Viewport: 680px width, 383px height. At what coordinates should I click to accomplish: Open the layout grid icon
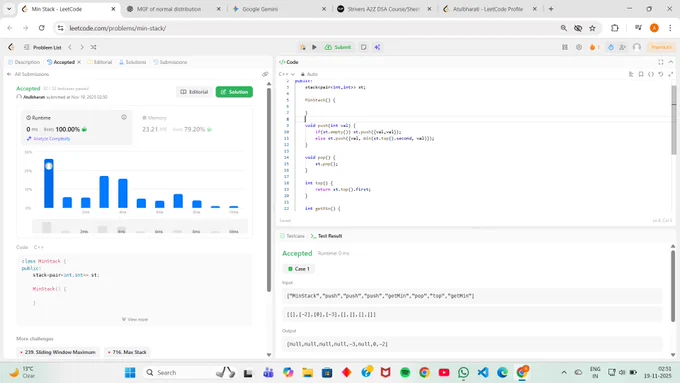click(x=565, y=47)
